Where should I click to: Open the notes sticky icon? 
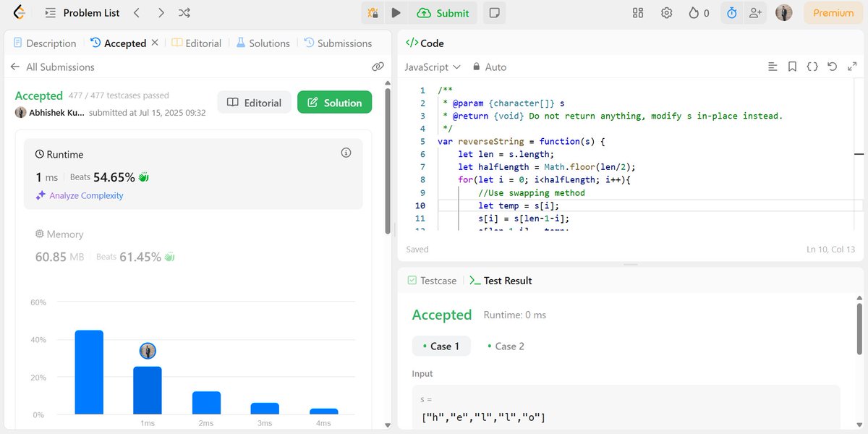pyautogui.click(x=495, y=13)
